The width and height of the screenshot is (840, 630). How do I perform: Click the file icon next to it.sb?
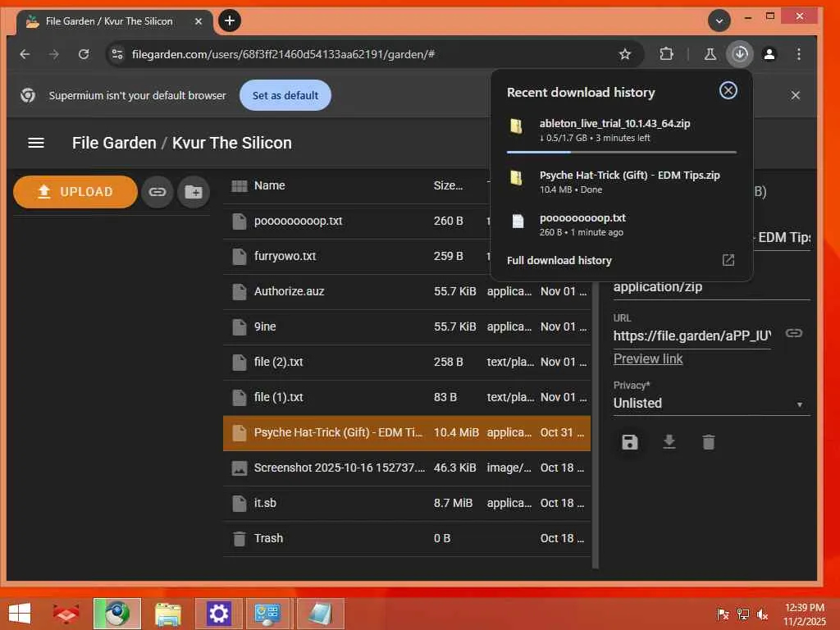(x=239, y=503)
